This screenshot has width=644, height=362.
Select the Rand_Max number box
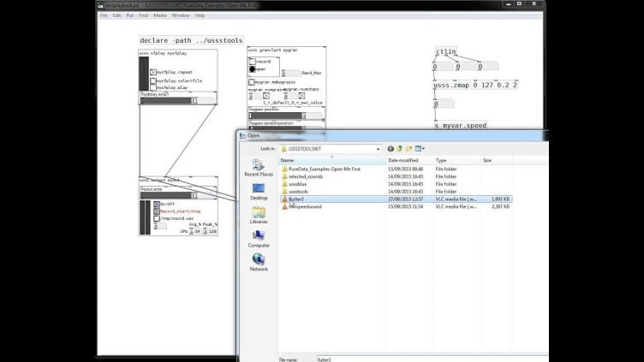pyautogui.click(x=292, y=73)
